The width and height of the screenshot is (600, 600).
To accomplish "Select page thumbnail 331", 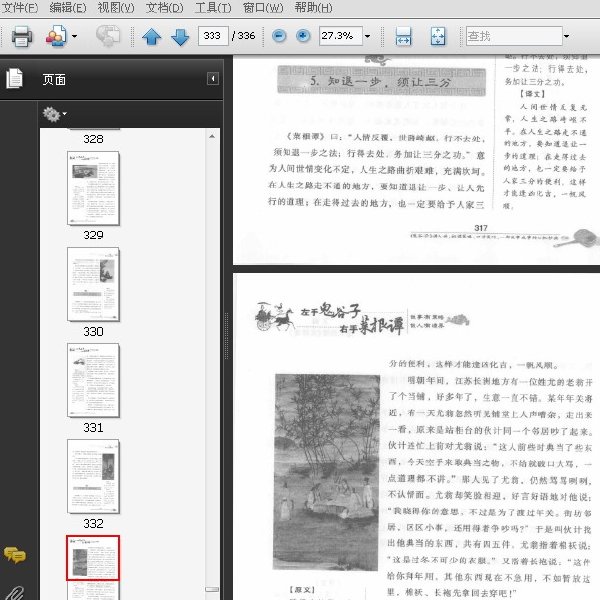I will [93, 380].
